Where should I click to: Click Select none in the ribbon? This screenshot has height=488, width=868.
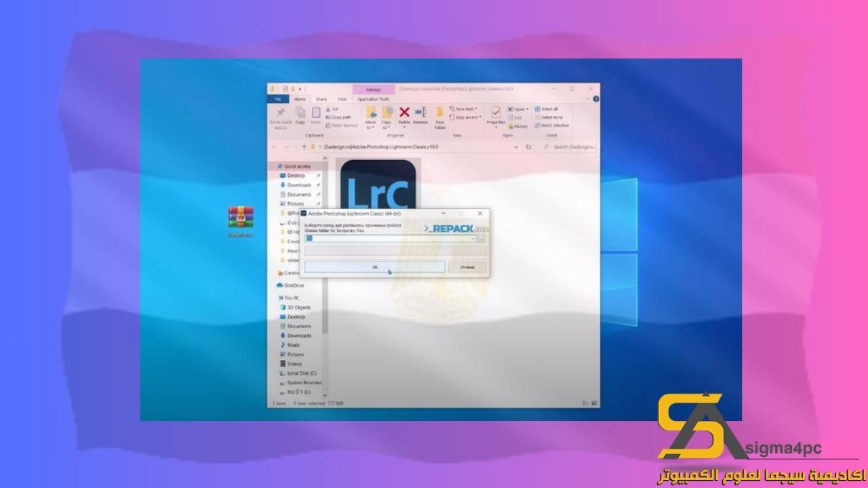click(x=548, y=117)
